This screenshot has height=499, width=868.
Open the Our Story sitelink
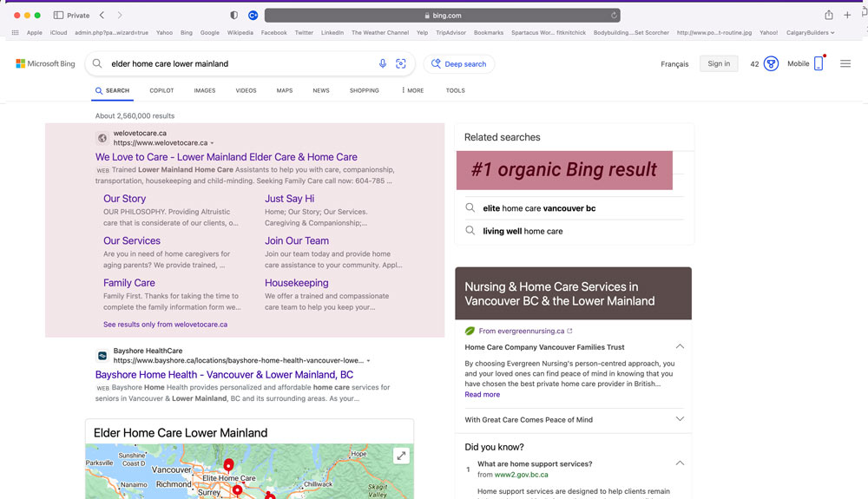(x=124, y=199)
